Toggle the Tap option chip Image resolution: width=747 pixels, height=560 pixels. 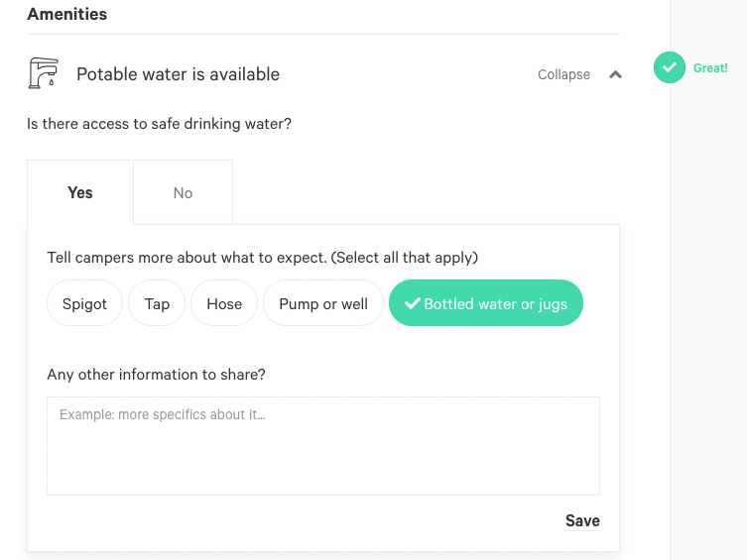pyautogui.click(x=157, y=303)
